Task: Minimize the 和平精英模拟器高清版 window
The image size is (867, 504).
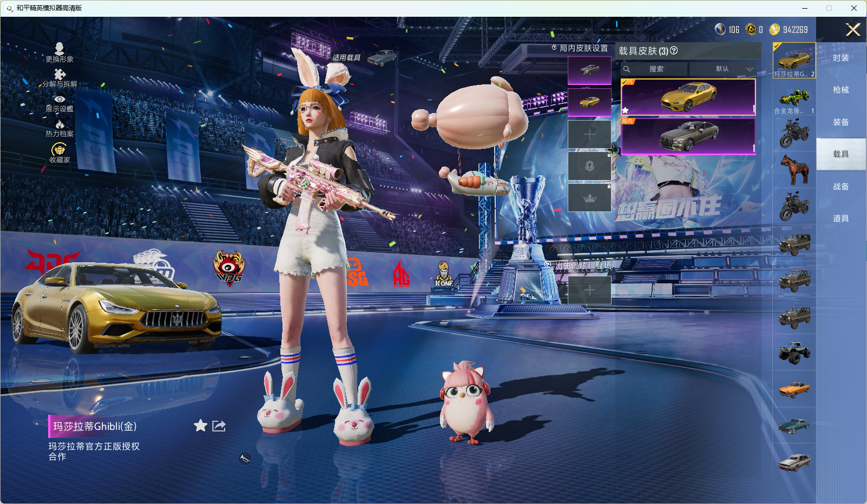Action: pyautogui.click(x=805, y=8)
